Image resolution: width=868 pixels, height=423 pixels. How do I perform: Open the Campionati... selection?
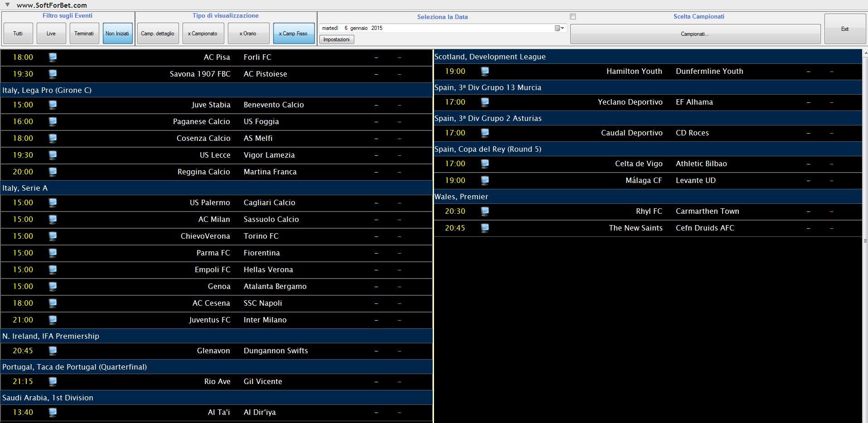(695, 34)
